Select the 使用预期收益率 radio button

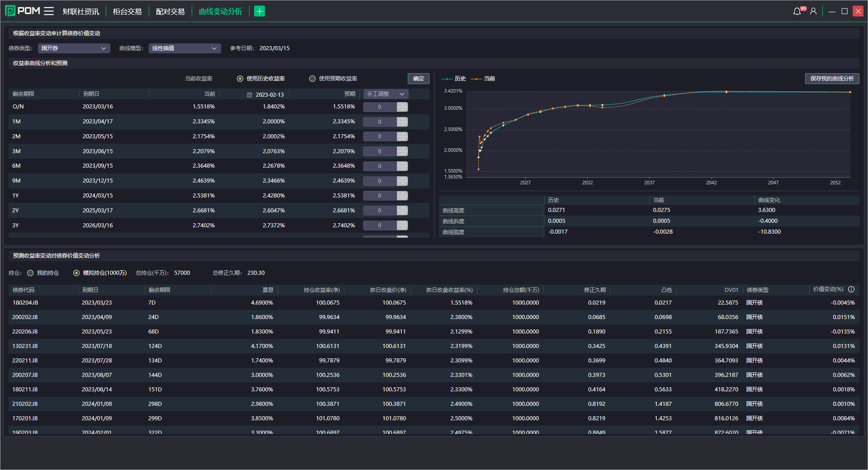click(x=312, y=79)
